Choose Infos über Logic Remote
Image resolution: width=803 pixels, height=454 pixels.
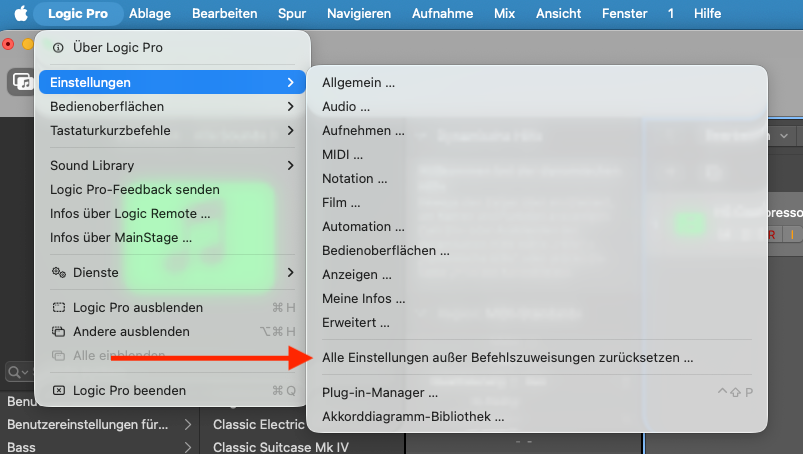[173, 213]
